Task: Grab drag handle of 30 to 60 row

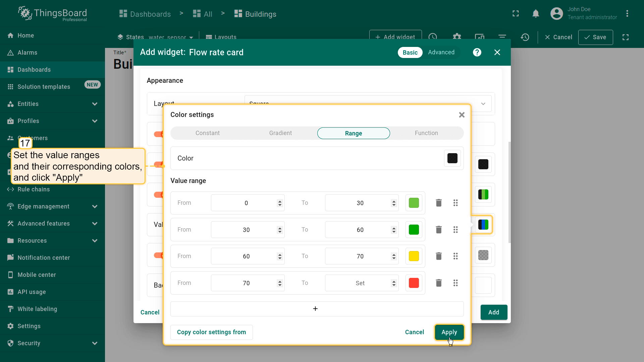Action: (x=455, y=230)
